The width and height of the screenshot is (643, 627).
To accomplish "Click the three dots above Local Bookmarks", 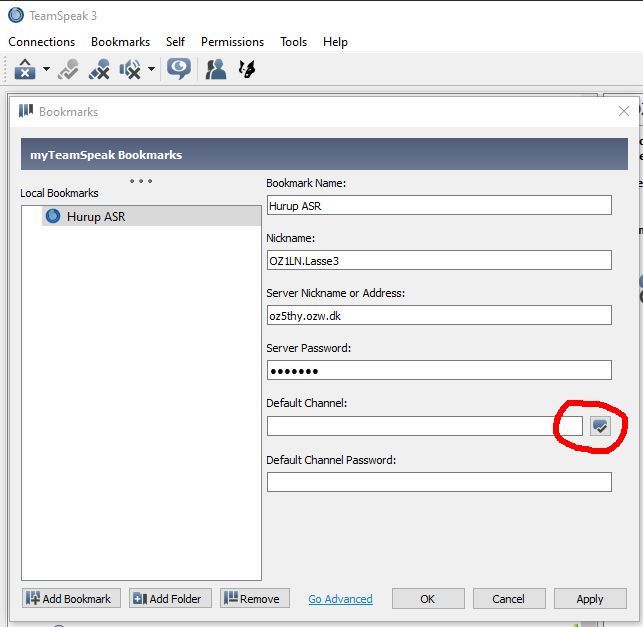I will (x=141, y=181).
